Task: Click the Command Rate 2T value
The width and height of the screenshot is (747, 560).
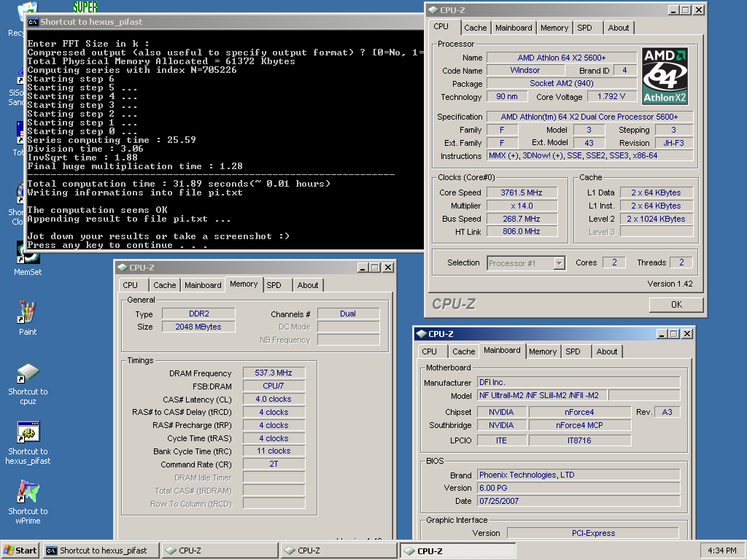Action: click(x=274, y=464)
